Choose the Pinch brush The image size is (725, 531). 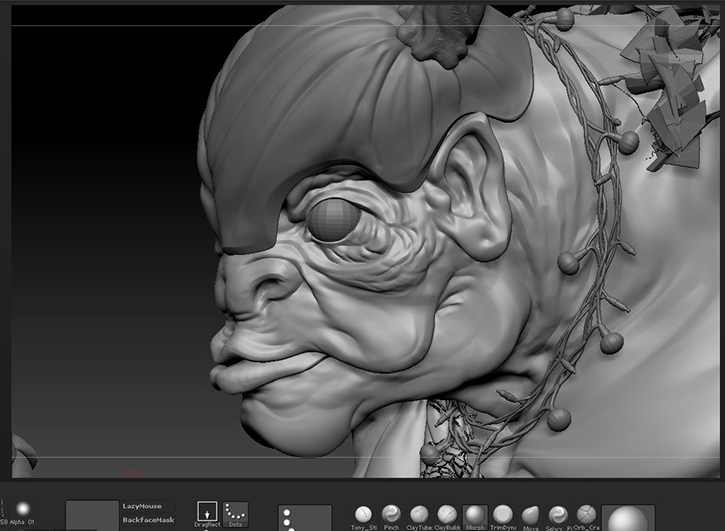click(x=391, y=517)
